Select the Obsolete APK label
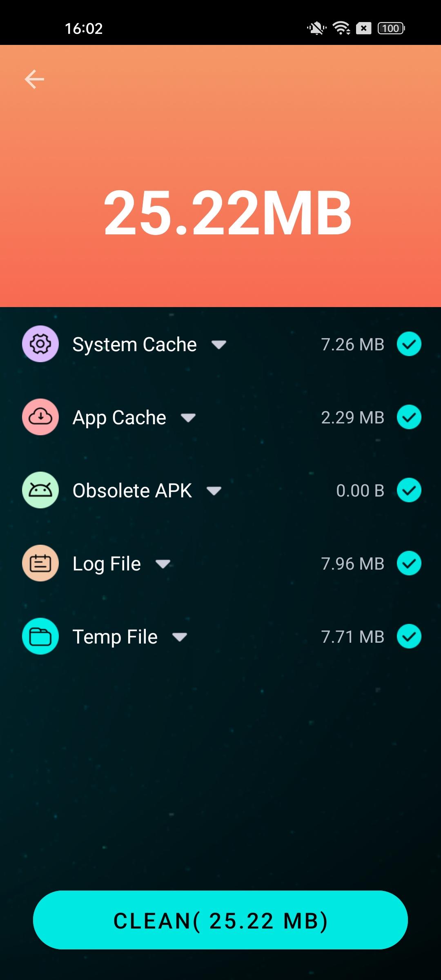 132,490
